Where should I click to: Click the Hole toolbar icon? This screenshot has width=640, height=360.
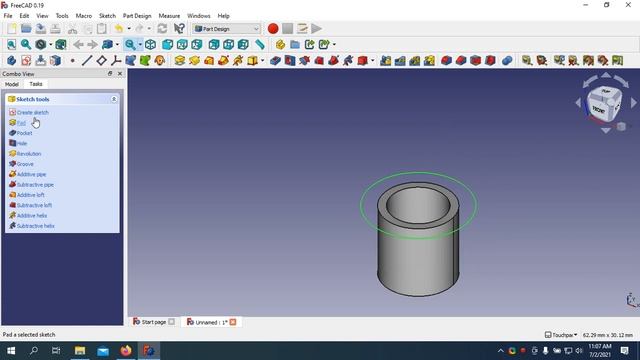pos(290,61)
